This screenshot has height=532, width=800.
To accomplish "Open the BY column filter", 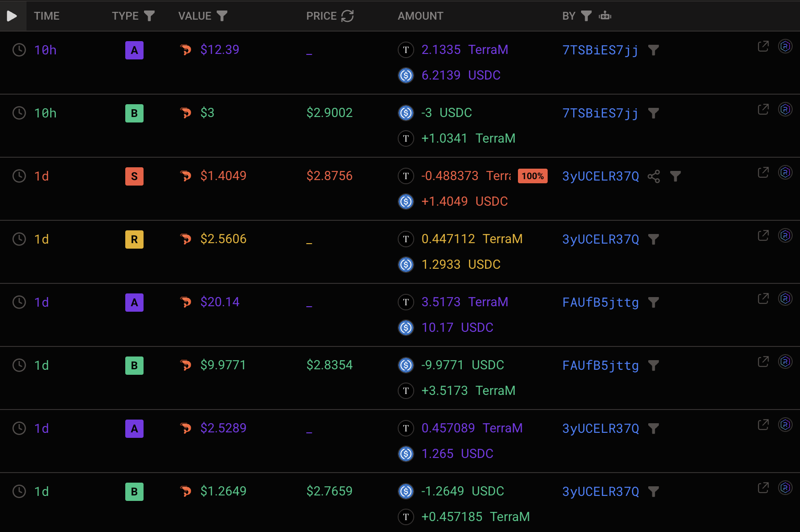I will (x=586, y=16).
